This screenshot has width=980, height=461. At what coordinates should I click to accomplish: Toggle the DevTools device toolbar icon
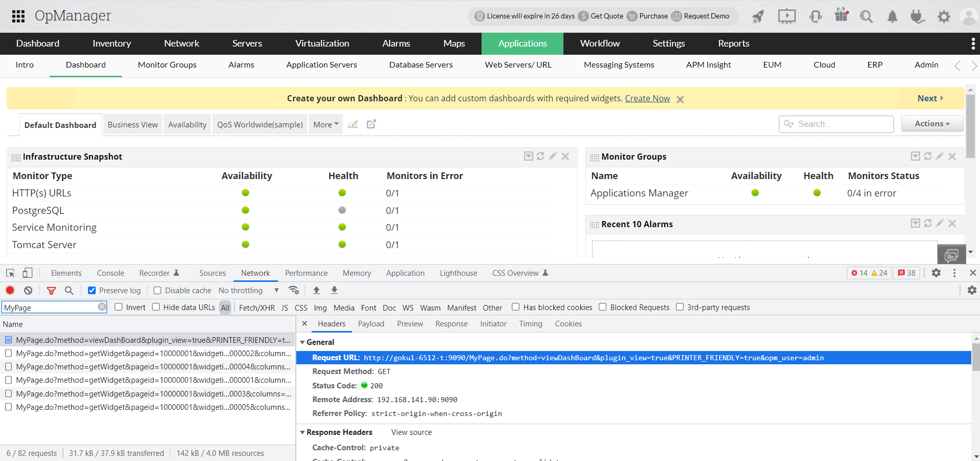[x=28, y=273]
